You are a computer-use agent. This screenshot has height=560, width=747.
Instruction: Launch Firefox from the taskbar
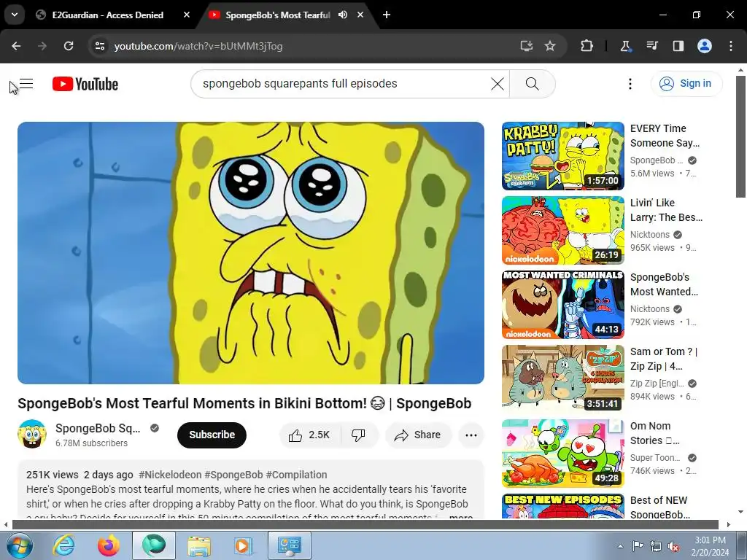coord(108,545)
